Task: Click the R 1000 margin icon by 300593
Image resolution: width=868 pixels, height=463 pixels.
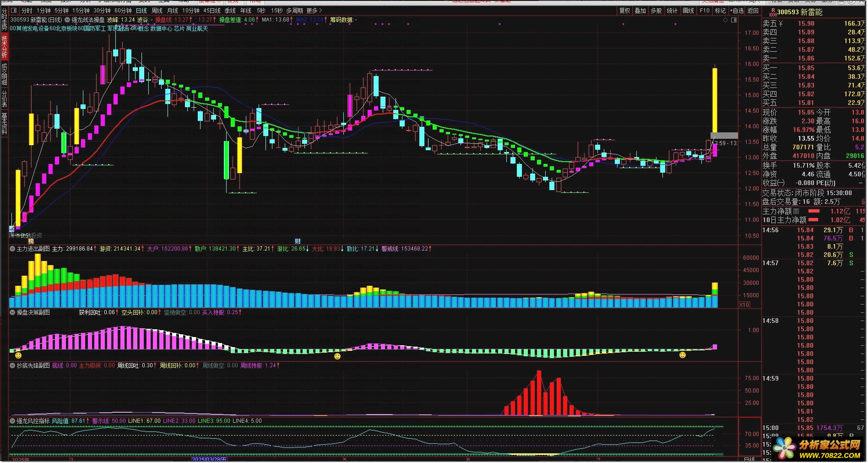Action: coord(773,12)
